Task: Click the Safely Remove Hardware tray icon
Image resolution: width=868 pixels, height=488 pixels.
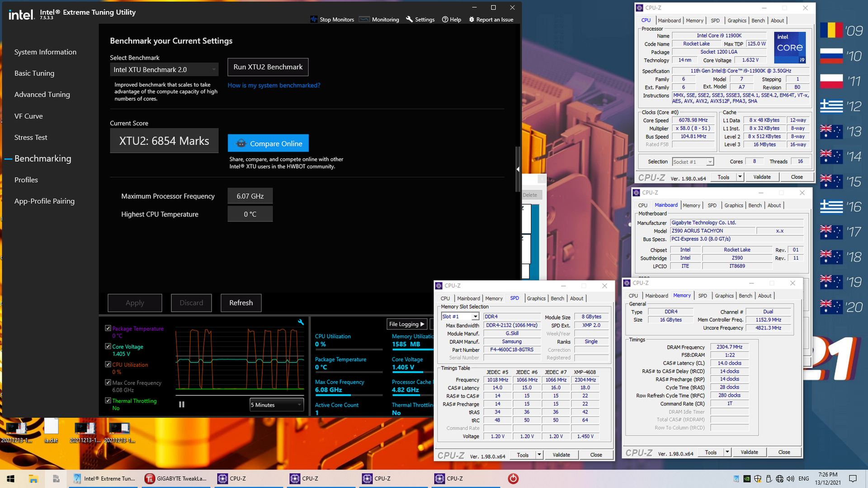Action: [x=769, y=479]
